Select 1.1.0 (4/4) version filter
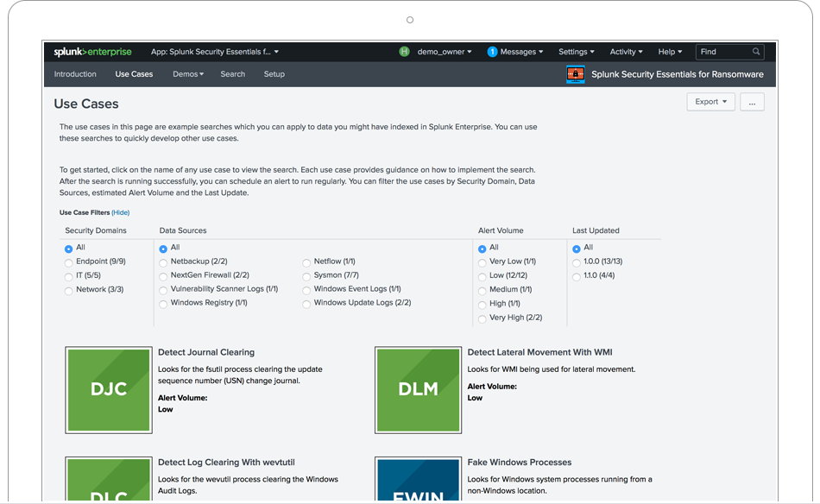 pos(577,277)
